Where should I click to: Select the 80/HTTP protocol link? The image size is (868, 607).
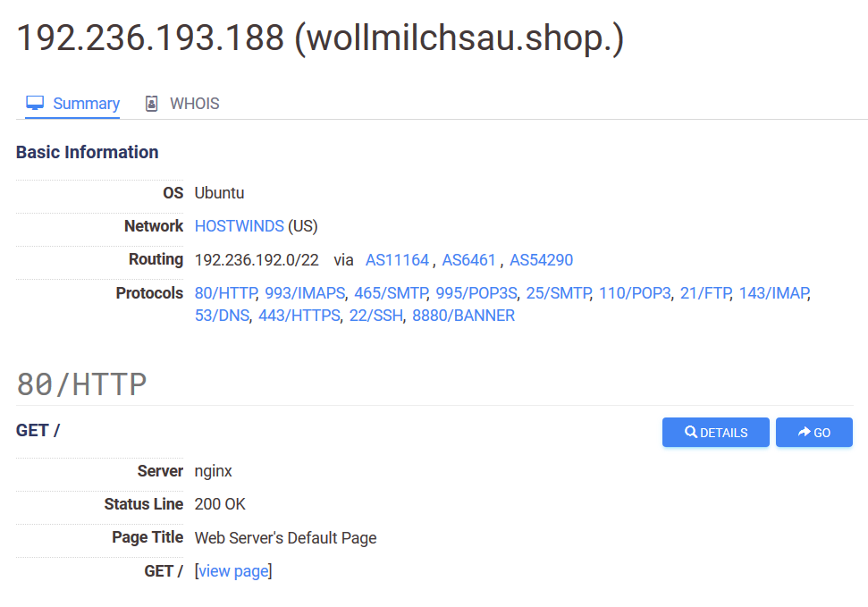pyautogui.click(x=225, y=293)
